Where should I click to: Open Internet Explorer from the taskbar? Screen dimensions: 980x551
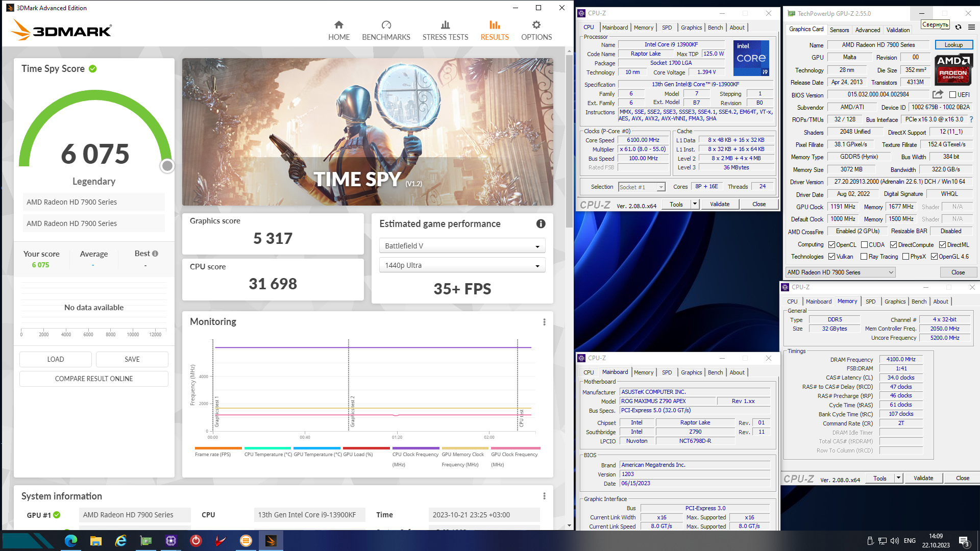(120, 541)
